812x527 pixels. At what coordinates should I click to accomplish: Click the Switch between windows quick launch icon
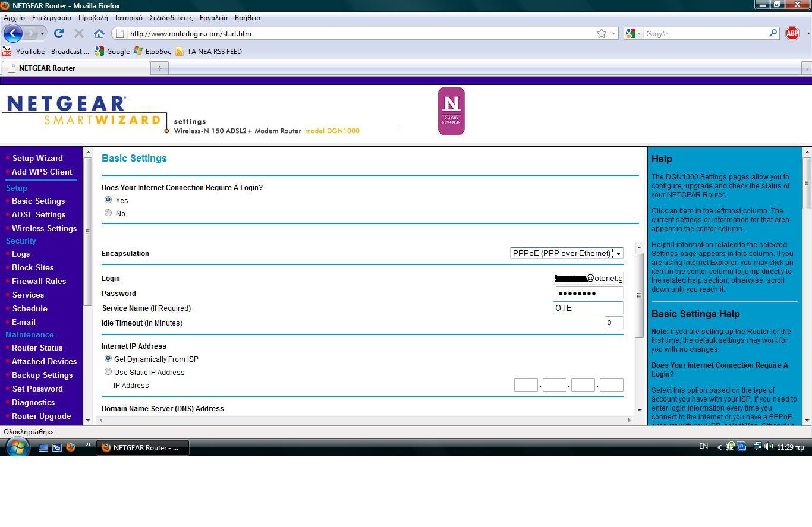57,447
